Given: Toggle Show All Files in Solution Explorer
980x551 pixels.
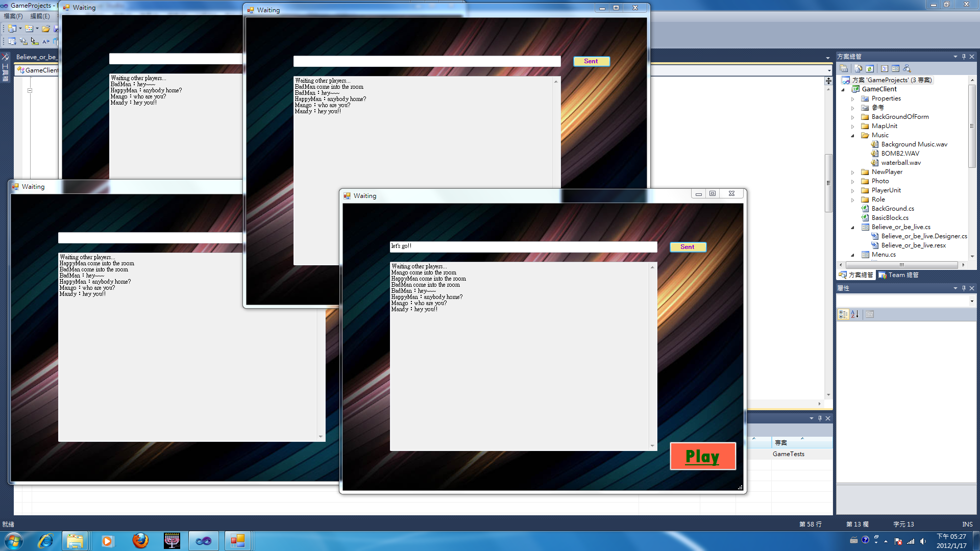Looking at the screenshot, I should coord(859,68).
